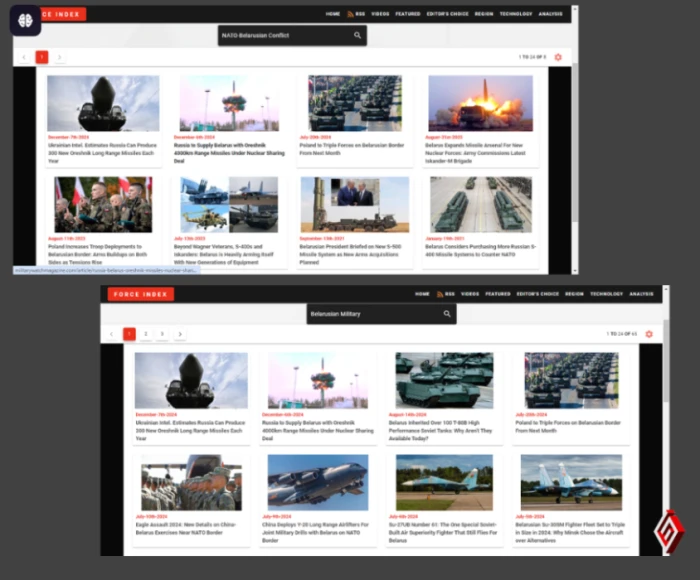The image size is (700, 580).
Task: Click the magnifier in the Belarusian Military search box
Action: coord(447,314)
